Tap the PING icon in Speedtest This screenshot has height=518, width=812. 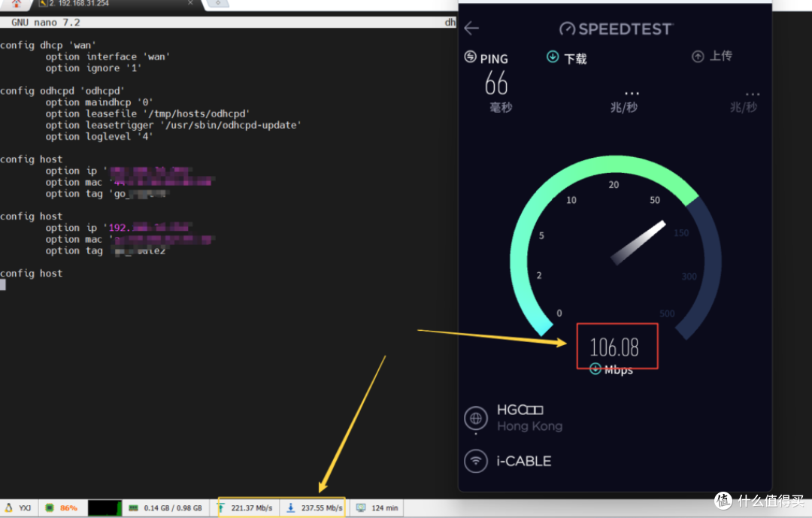coord(470,56)
